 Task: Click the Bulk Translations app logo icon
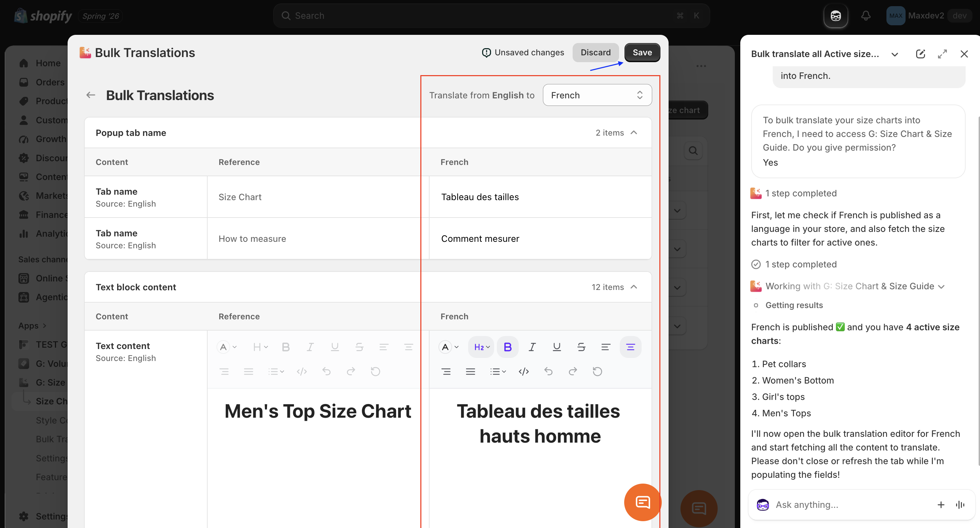85,53
